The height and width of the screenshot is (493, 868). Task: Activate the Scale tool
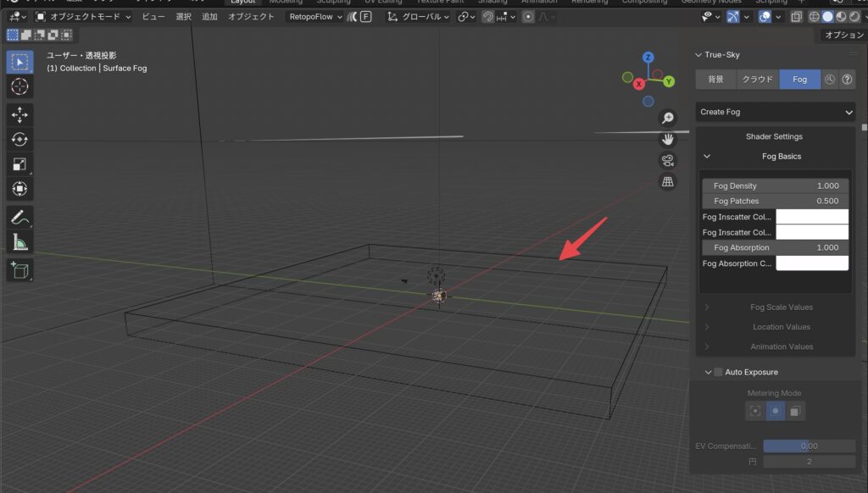pos(20,164)
